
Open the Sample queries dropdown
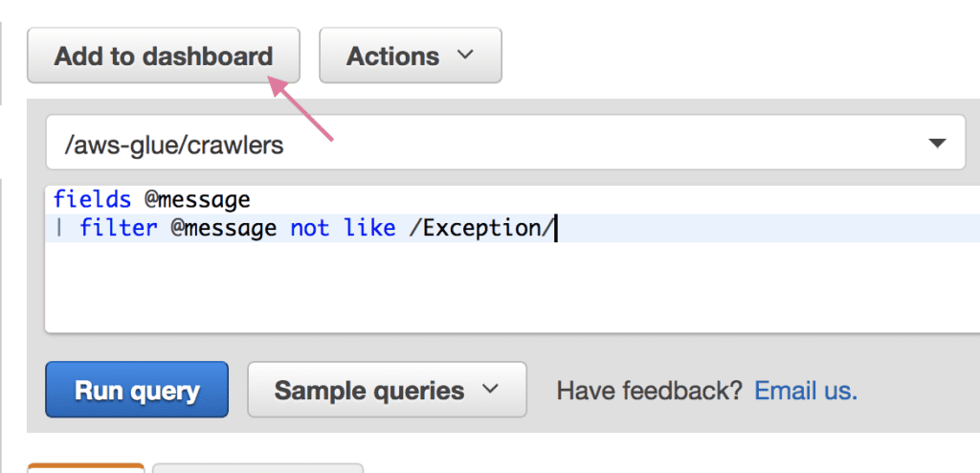[x=387, y=390]
